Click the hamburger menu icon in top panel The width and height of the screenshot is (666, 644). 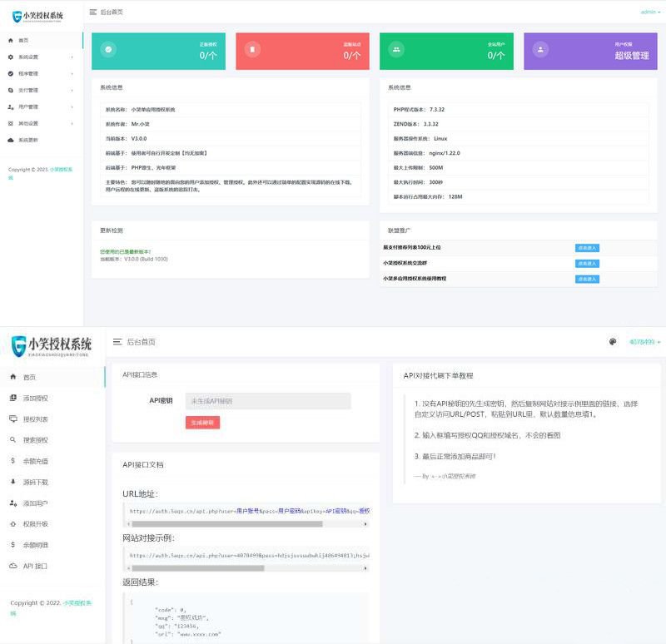(x=92, y=12)
